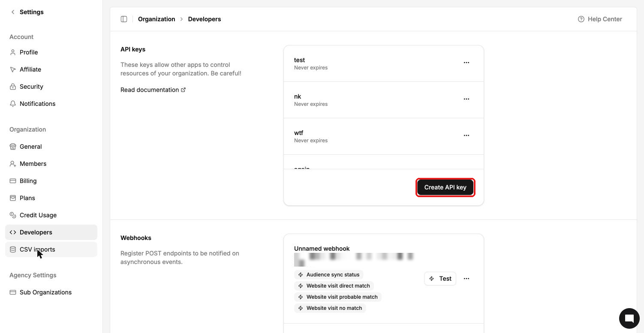
Task: Click the Credit Usage coins icon
Action: 13,215
